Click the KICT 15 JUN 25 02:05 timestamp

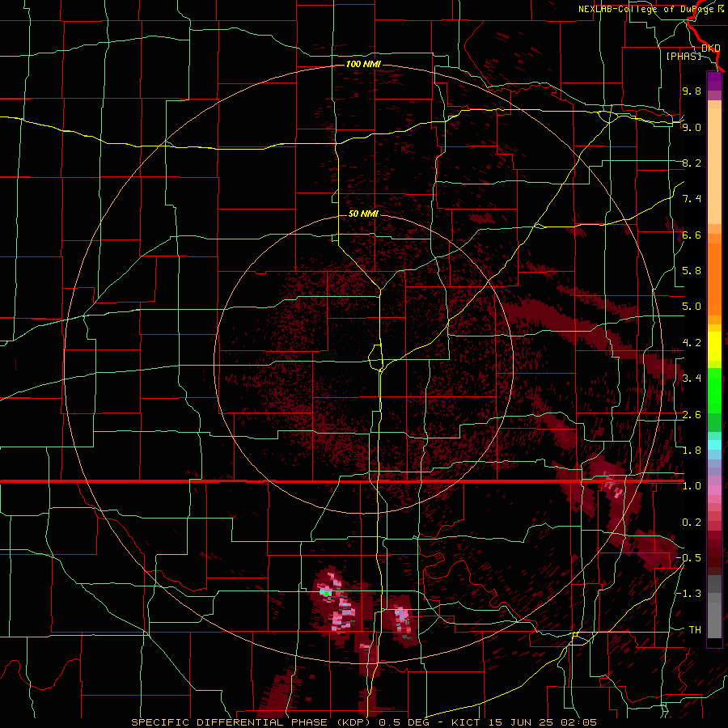pyautogui.click(x=523, y=722)
